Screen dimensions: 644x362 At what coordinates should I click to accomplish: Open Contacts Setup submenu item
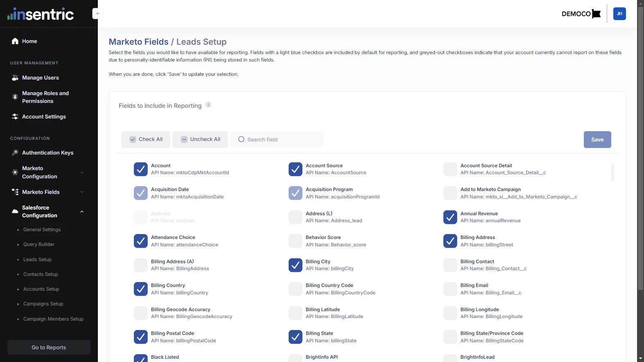[41, 274]
